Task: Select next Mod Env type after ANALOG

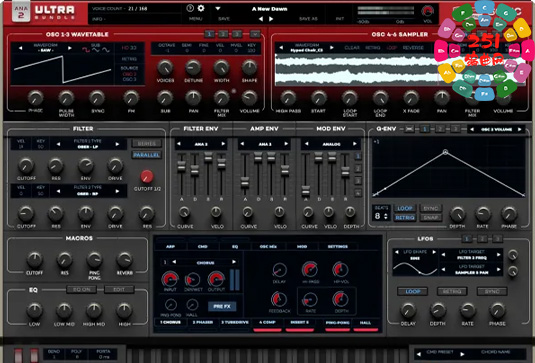Action: (x=355, y=144)
